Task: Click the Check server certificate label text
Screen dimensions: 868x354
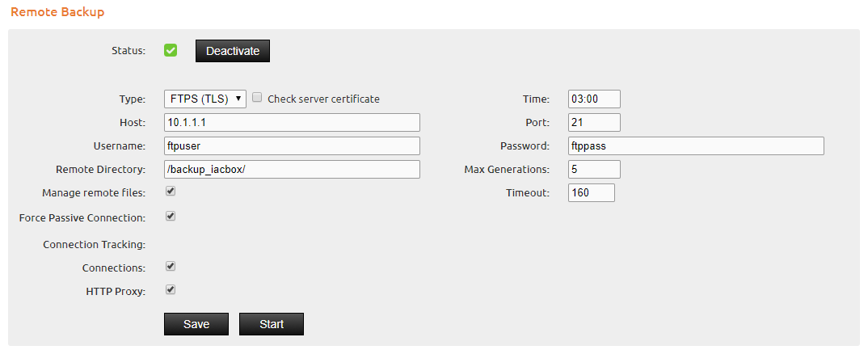Action: [323, 99]
